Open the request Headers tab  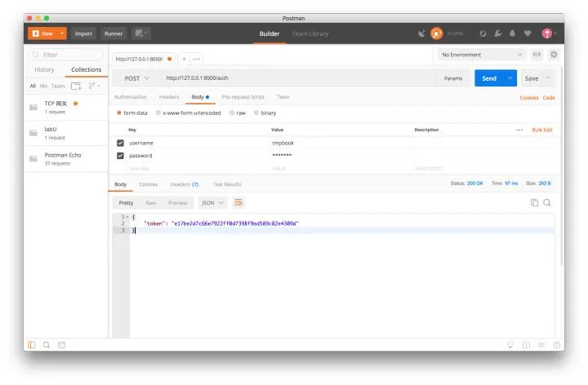169,97
